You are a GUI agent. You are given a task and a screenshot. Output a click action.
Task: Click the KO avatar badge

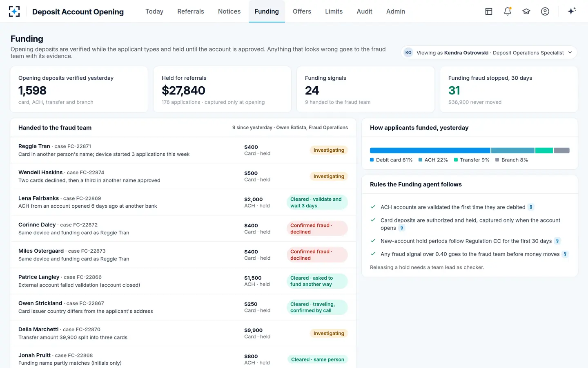[x=408, y=52]
